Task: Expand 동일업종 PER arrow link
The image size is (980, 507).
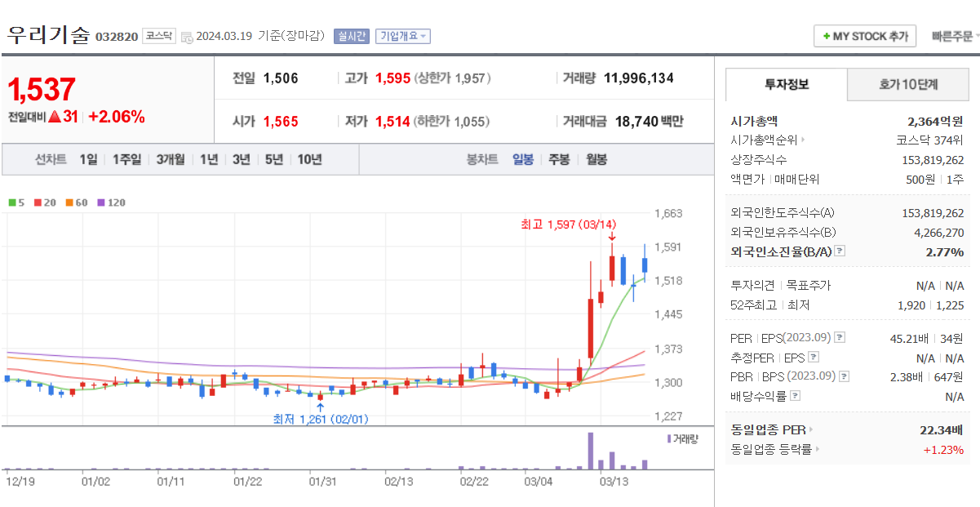Action: click(x=811, y=429)
